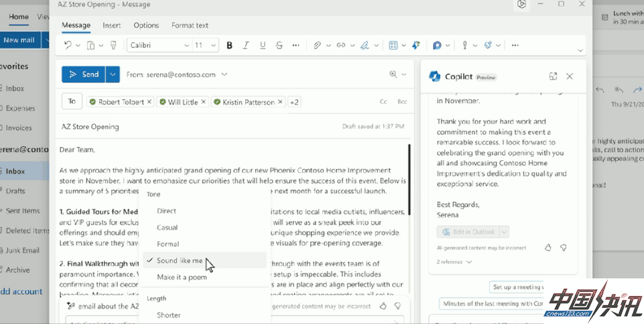Image resolution: width=644 pixels, height=324 pixels.
Task: Thumbs up the inline draft content
Action: coord(383,306)
